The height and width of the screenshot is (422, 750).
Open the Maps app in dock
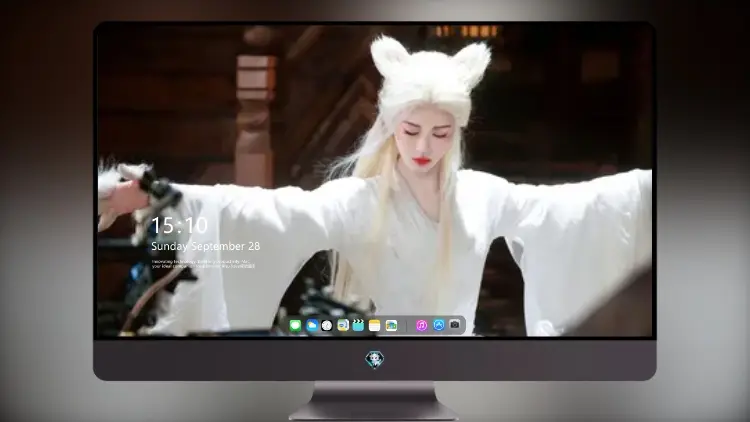coord(342,325)
